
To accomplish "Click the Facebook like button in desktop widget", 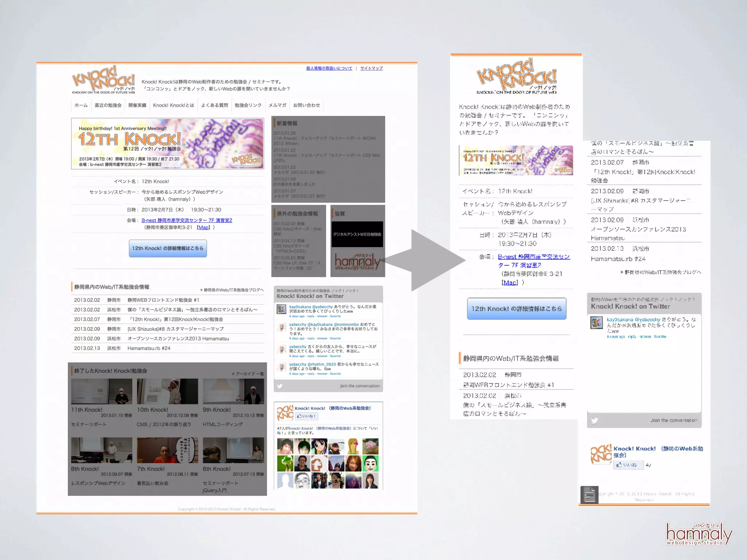I will pos(306,416).
